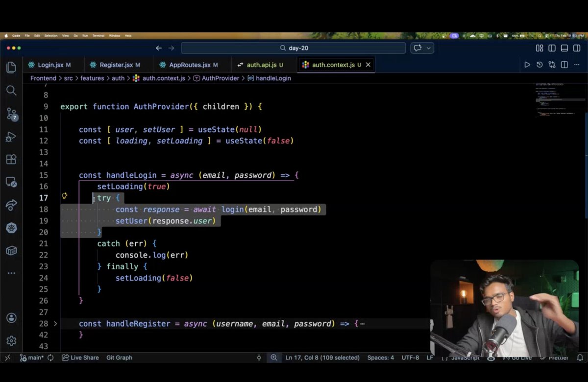Toggle the primary side bar
588x382 pixels.
coord(552,48)
